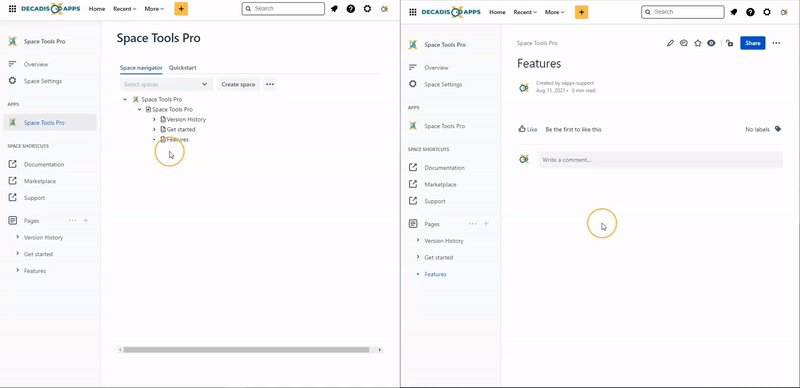This screenshot has width=800, height=388.
Task: Focus the Search box in left window
Action: 283,9
